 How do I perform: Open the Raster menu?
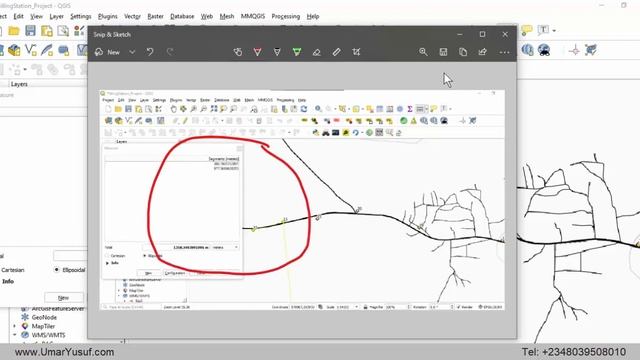tap(156, 16)
